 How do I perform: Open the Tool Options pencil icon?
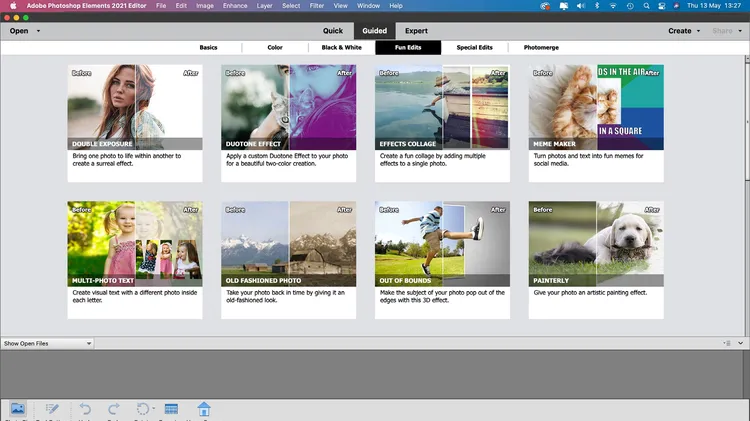(52, 409)
